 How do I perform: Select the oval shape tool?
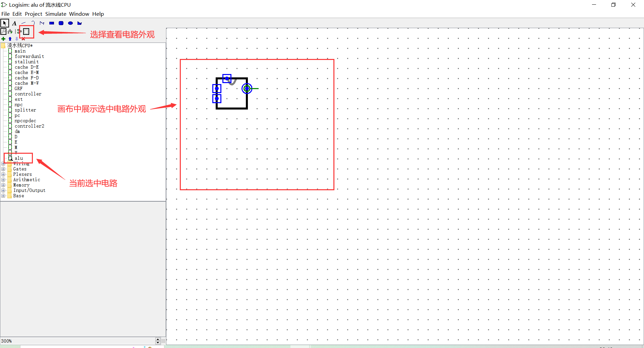tap(70, 23)
